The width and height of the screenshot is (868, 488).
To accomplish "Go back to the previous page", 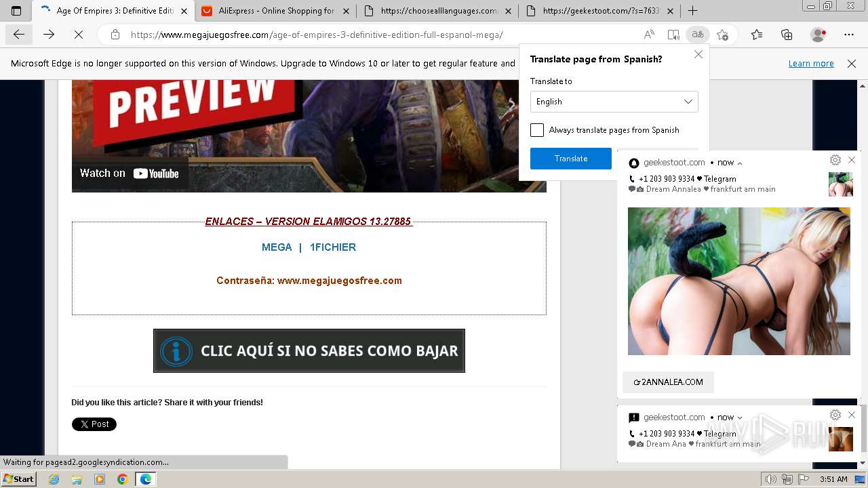I will click(x=19, y=35).
